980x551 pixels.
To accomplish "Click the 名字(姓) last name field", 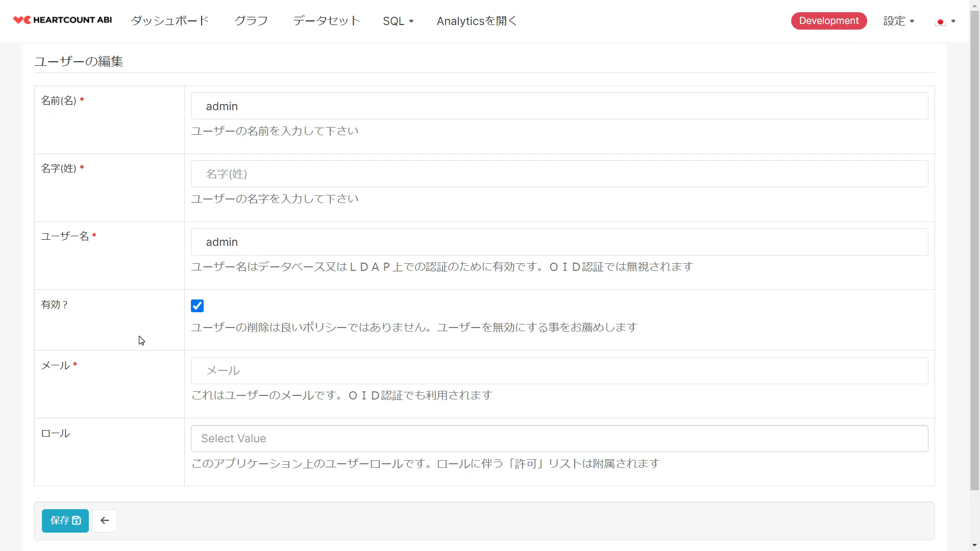I will [x=559, y=174].
